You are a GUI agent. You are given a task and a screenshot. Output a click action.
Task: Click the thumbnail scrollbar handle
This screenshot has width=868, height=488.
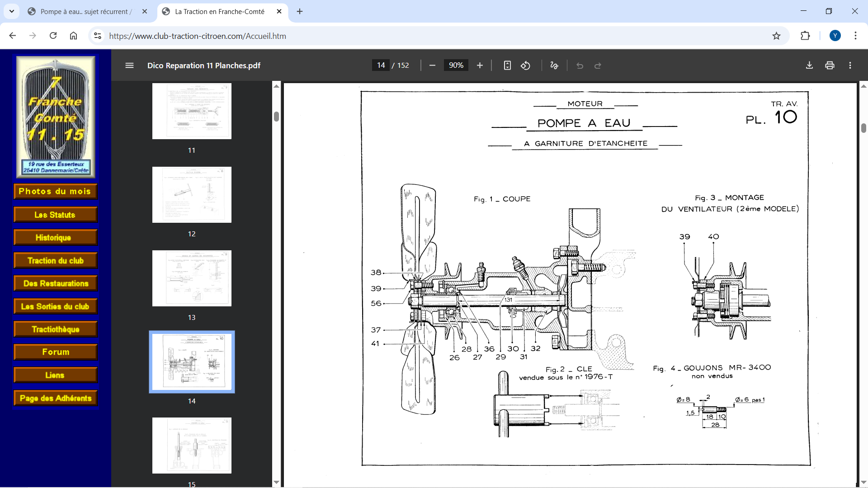[276, 117]
